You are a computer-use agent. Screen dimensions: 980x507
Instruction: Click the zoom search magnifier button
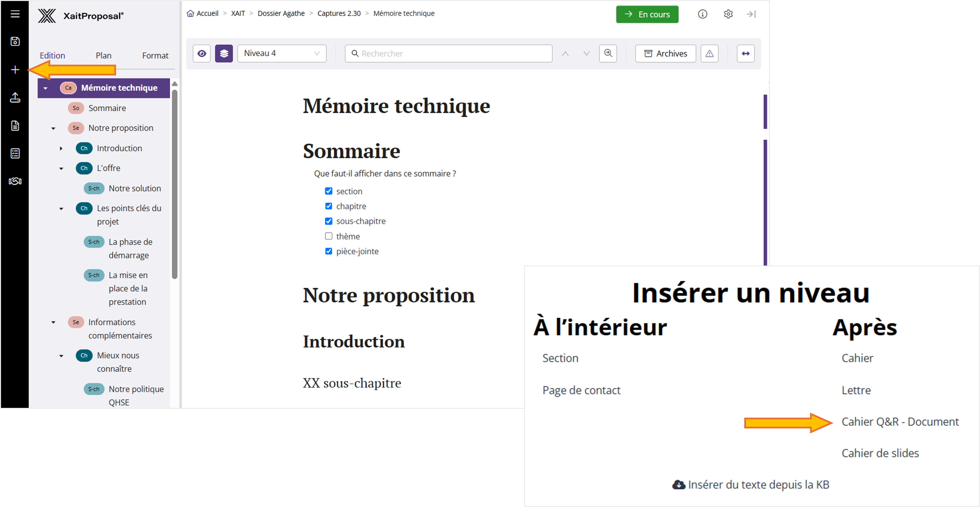point(608,54)
